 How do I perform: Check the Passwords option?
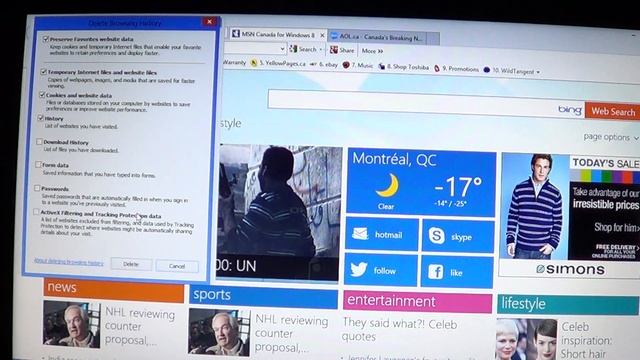37,188
